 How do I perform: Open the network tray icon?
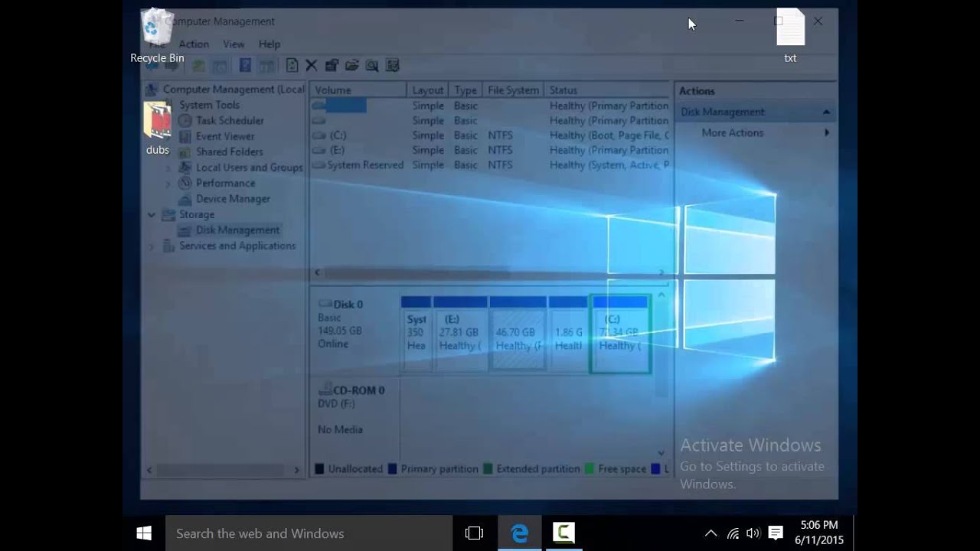(x=733, y=533)
